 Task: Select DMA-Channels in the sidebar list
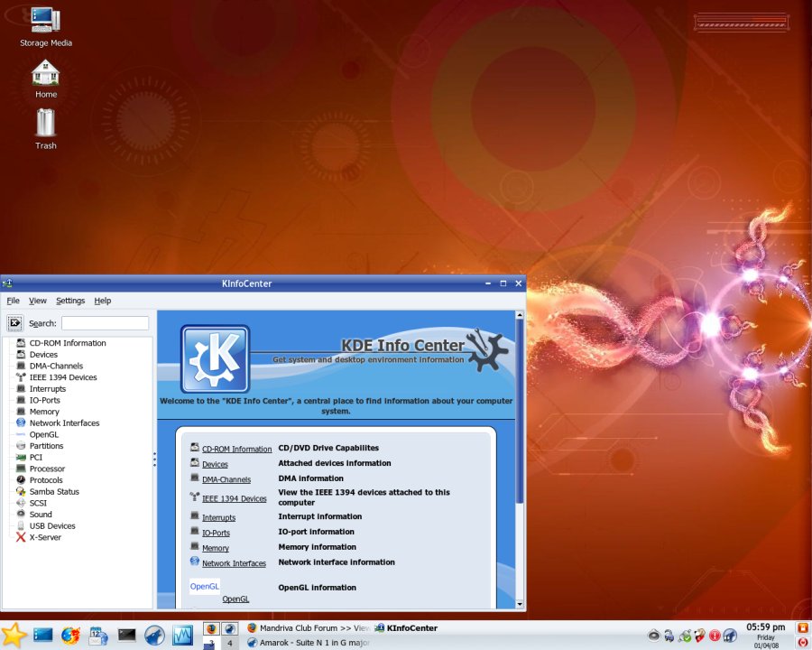click(x=56, y=366)
